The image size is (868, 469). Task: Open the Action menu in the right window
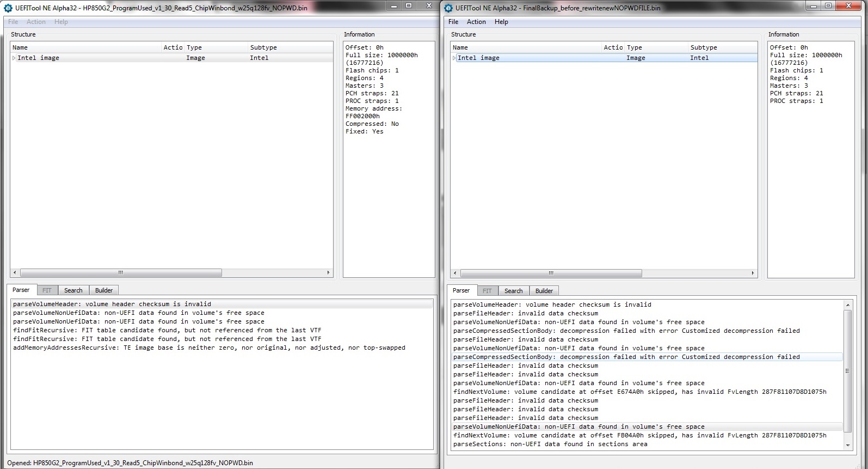click(476, 22)
